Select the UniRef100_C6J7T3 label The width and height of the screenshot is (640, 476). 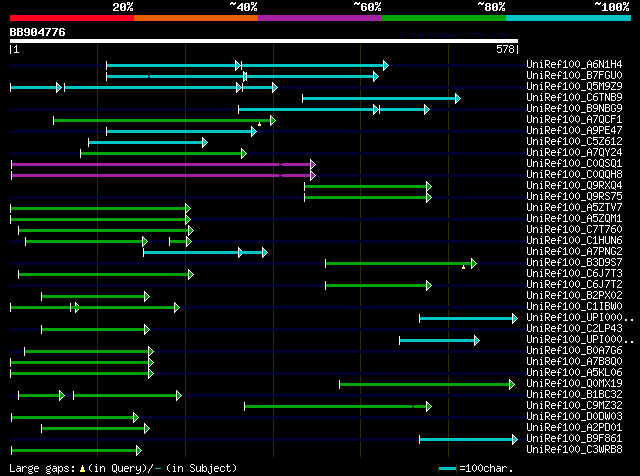[574, 274]
